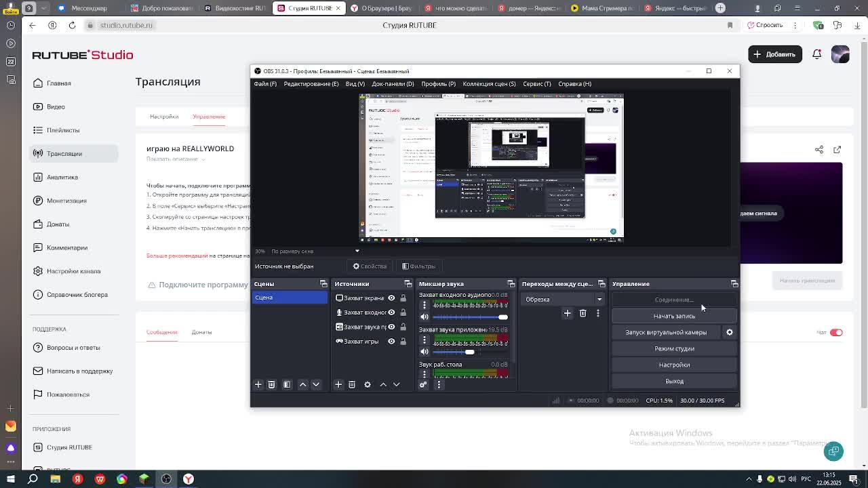This screenshot has height=488, width=868.
Task: Lock the Захват звука source
Action: tap(403, 327)
